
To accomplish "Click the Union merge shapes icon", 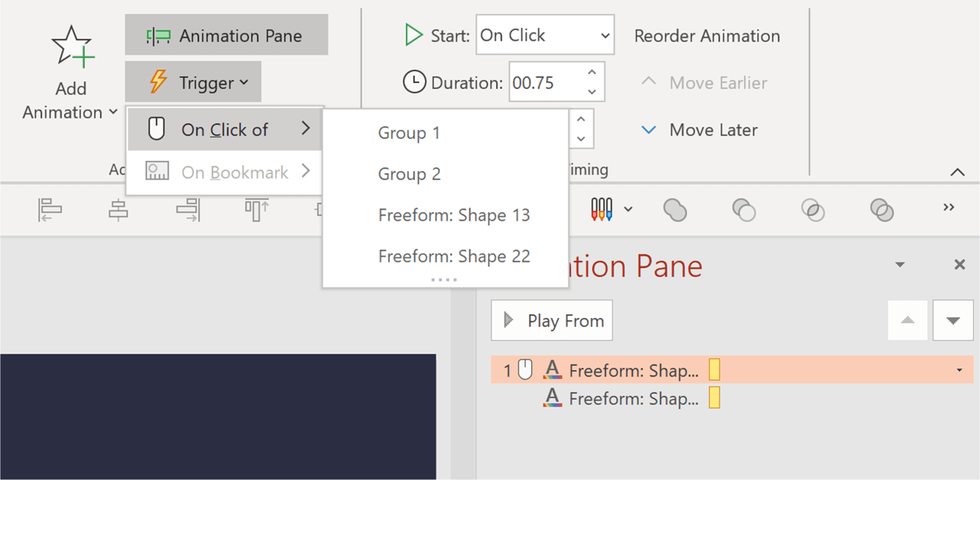I will (x=675, y=210).
